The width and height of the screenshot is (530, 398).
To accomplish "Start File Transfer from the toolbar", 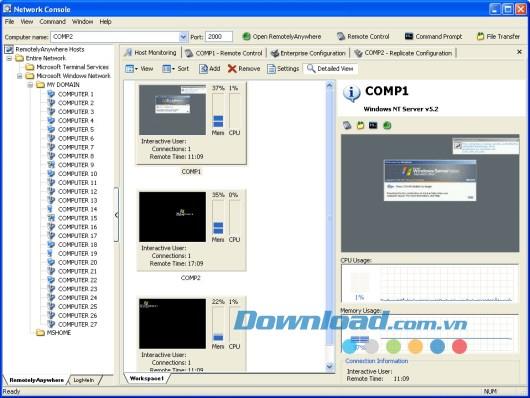I will click(x=498, y=37).
